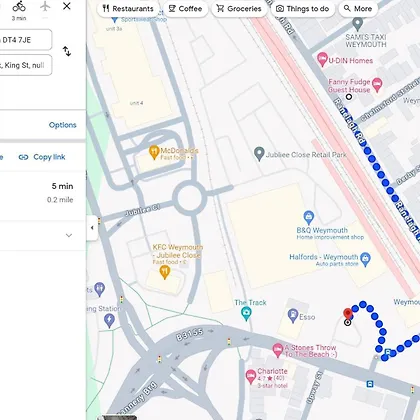The image size is (420, 420).
Task: Filter map by Coffee
Action: pos(186,9)
